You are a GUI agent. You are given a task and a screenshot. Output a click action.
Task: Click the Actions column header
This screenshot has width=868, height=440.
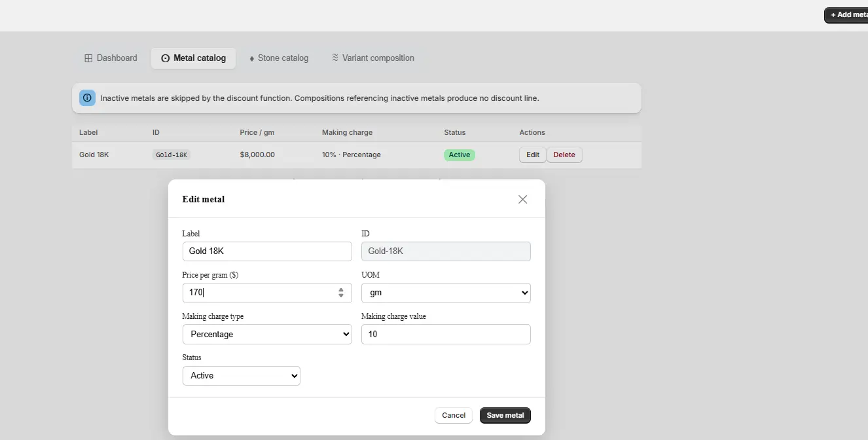[532, 132]
